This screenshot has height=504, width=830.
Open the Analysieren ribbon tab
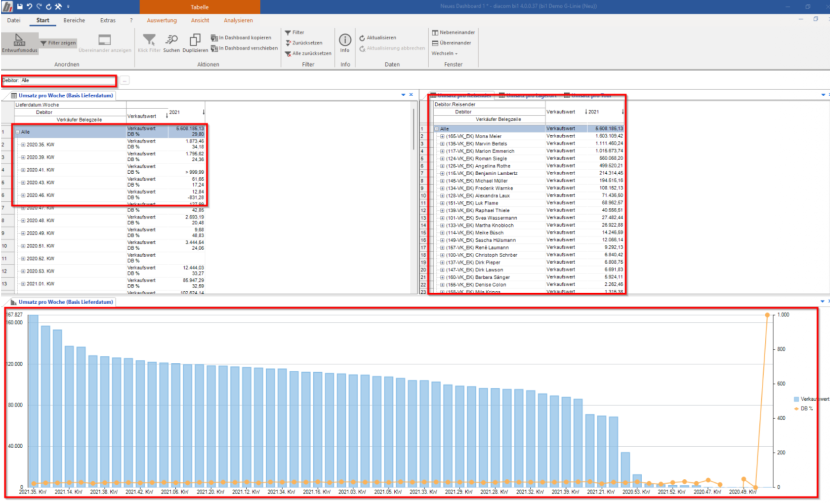238,20
